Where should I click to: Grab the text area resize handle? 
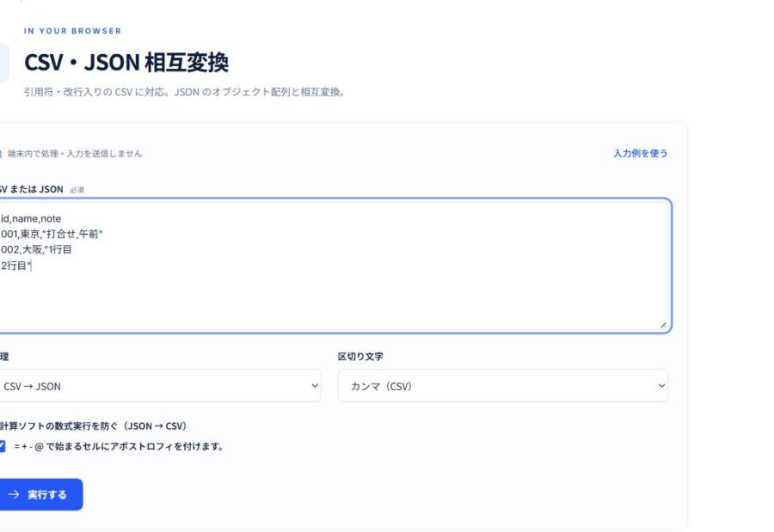[663, 324]
